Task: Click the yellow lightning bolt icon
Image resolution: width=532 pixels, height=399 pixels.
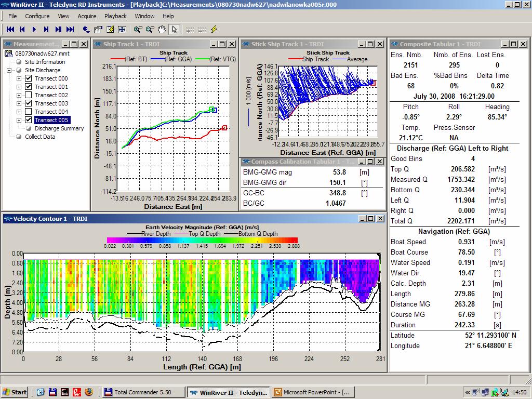Action: 214,30
